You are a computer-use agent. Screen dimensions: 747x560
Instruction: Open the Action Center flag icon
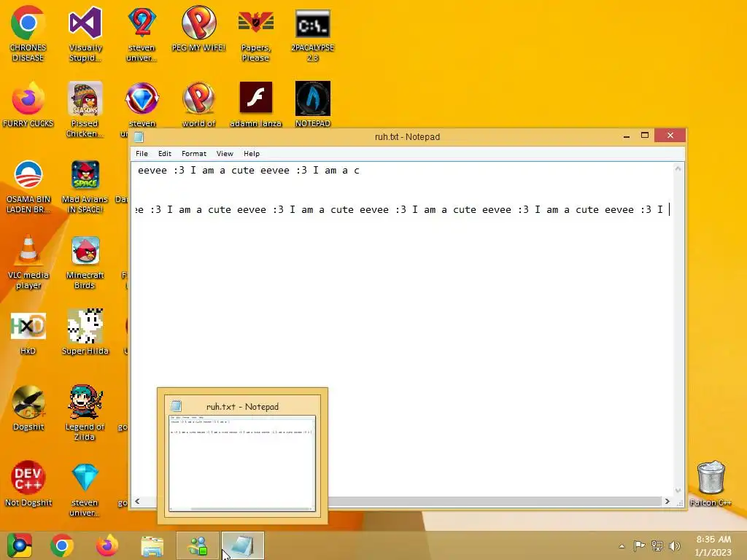(x=639, y=546)
